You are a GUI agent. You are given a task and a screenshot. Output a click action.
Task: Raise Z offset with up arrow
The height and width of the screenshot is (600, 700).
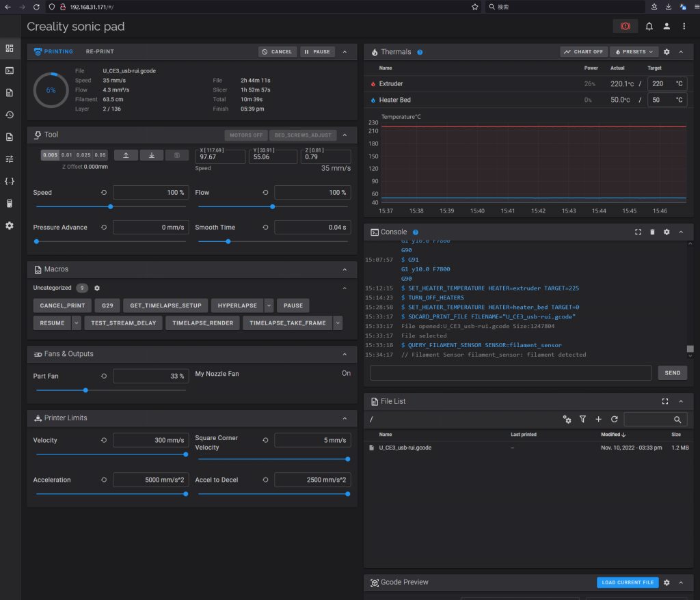126,155
